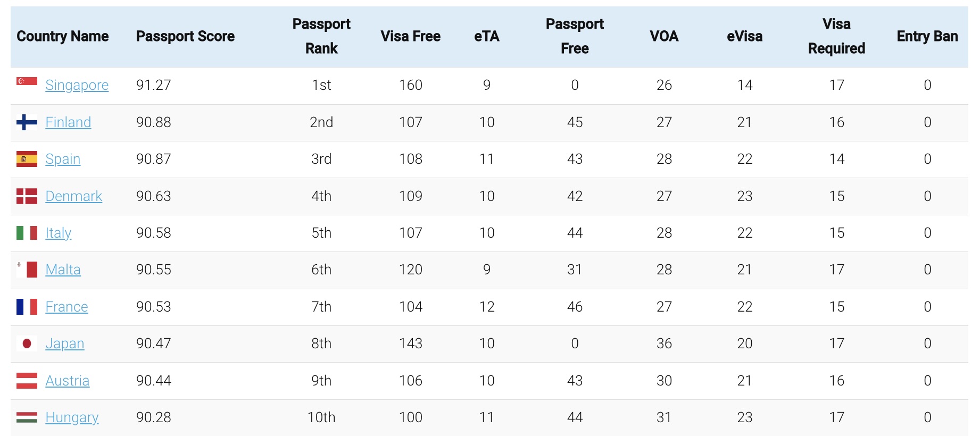Select the Entry Ban column header
Screen dimensions: 980x436
click(927, 36)
